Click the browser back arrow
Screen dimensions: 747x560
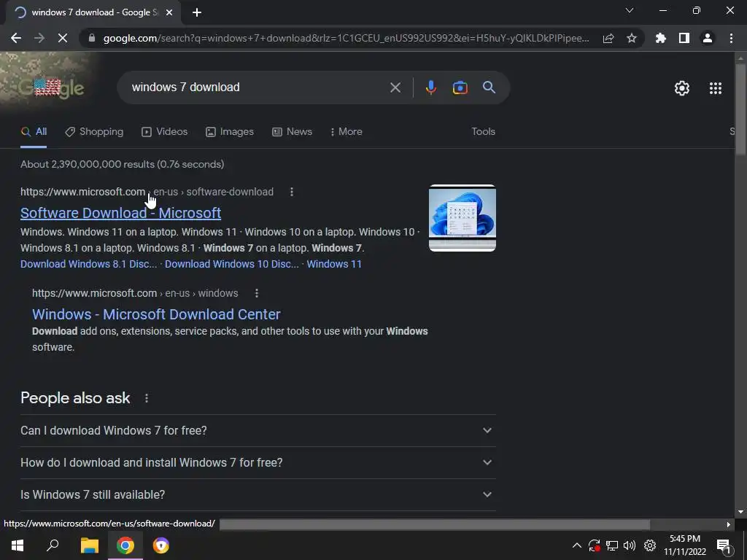pyautogui.click(x=16, y=38)
